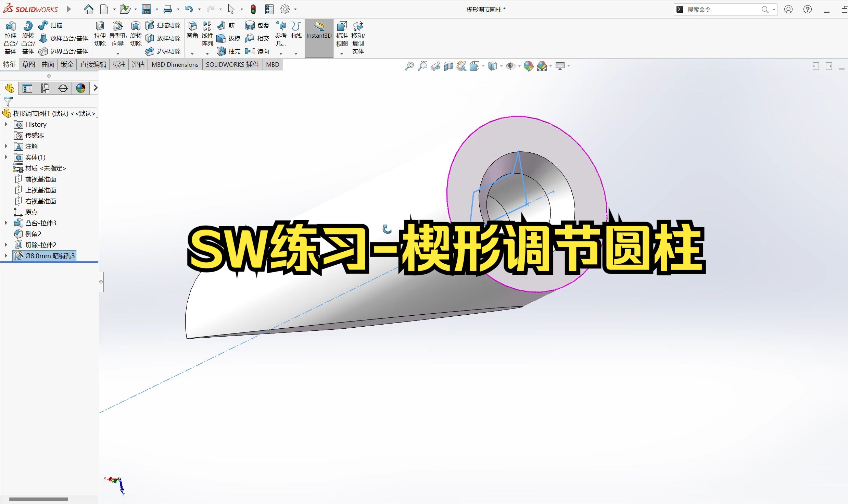Click the 特征 ribbon tab
848x504 pixels.
(x=9, y=64)
